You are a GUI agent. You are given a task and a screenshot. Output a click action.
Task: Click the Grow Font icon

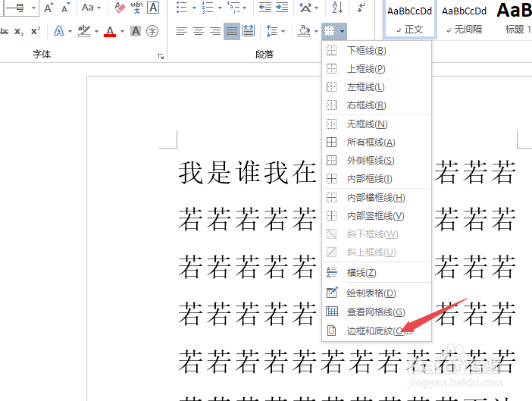coord(49,8)
